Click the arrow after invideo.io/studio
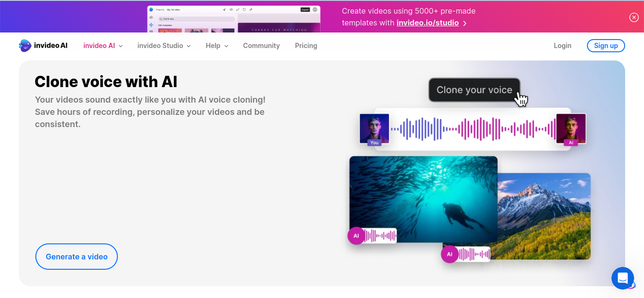This screenshot has height=298, width=644. coord(465,23)
